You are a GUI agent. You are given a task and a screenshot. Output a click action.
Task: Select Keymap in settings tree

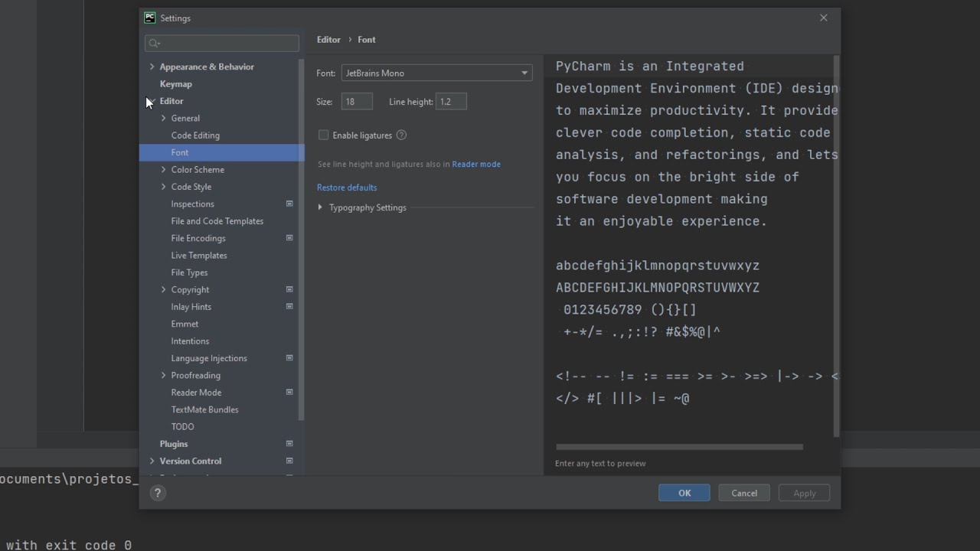click(x=175, y=84)
